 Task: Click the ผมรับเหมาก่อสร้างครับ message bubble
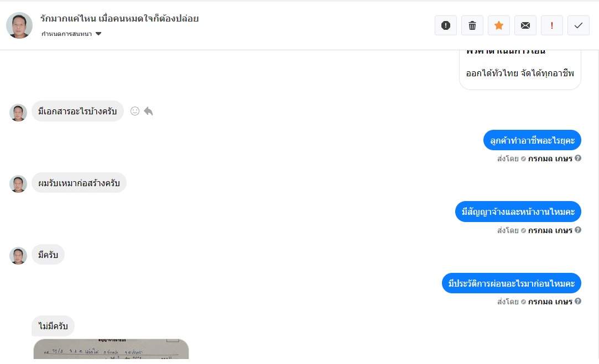point(79,183)
